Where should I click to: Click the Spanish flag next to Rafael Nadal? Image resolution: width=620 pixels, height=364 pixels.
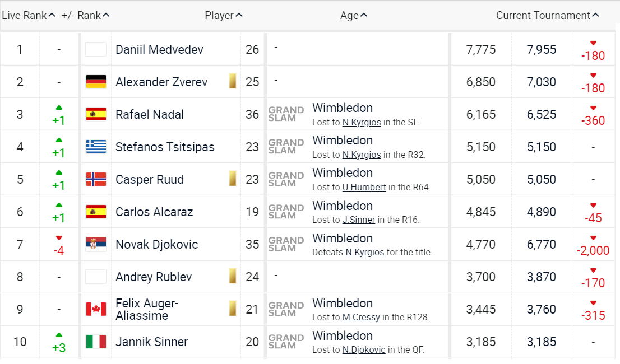click(96, 114)
